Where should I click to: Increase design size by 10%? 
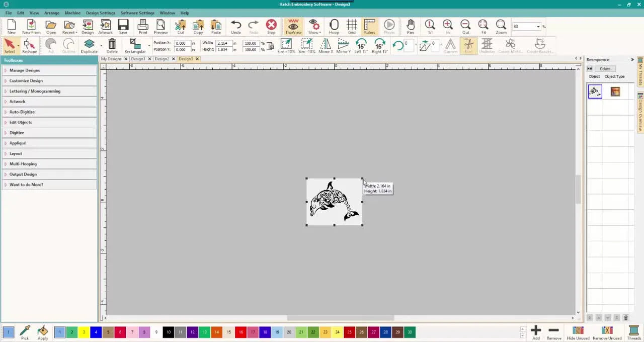tap(286, 46)
